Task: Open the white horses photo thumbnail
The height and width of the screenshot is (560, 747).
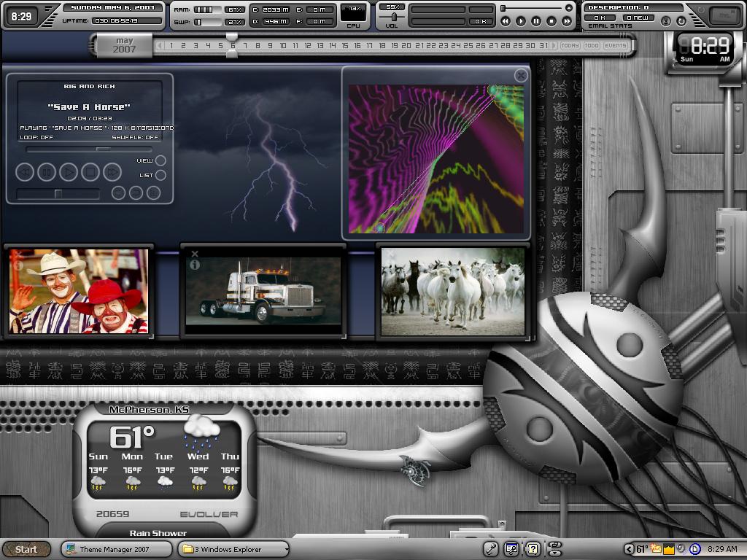Action: 452,292
